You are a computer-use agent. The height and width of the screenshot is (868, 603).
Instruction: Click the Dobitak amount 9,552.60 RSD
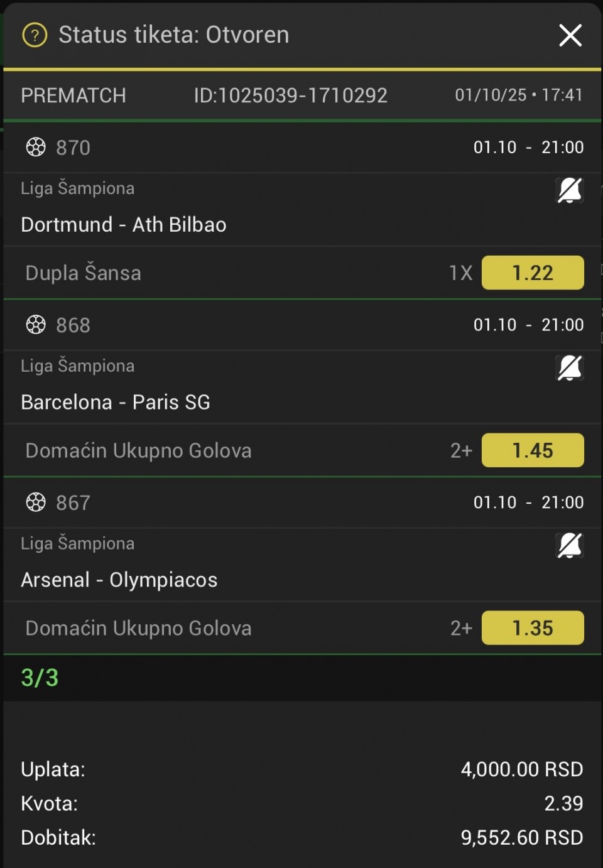click(x=521, y=837)
